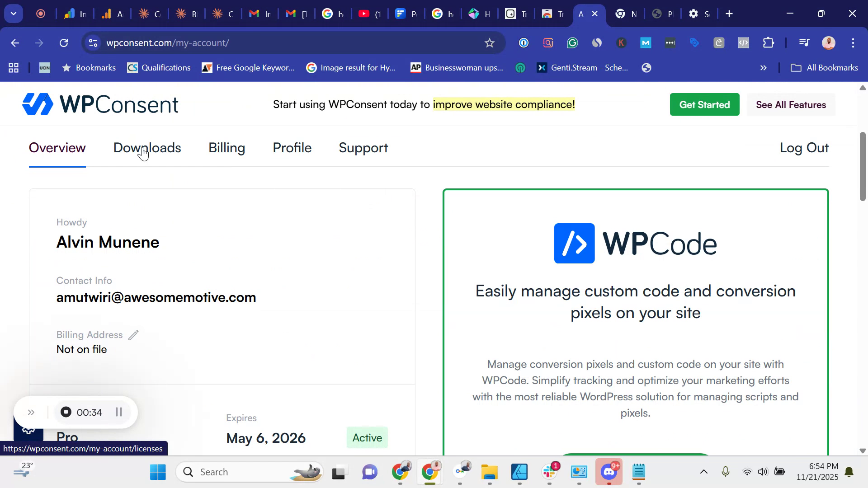Open the 1Password extension
The image size is (868, 488).
[x=523, y=43]
